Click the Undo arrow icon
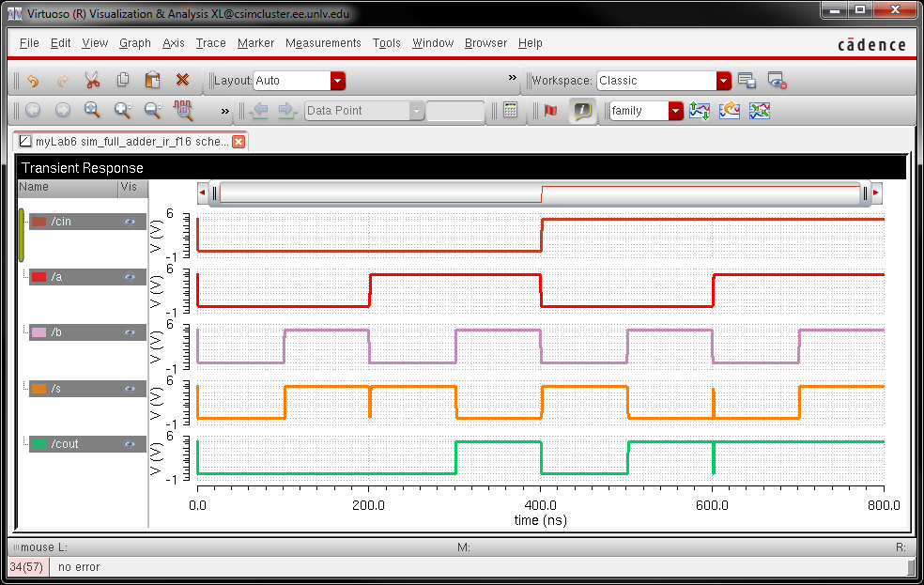 point(33,81)
